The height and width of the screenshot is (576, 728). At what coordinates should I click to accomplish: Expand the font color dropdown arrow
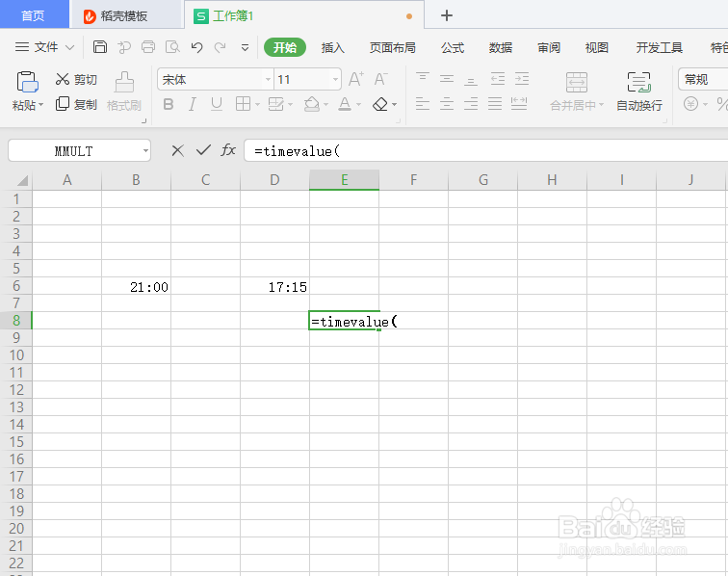point(359,105)
